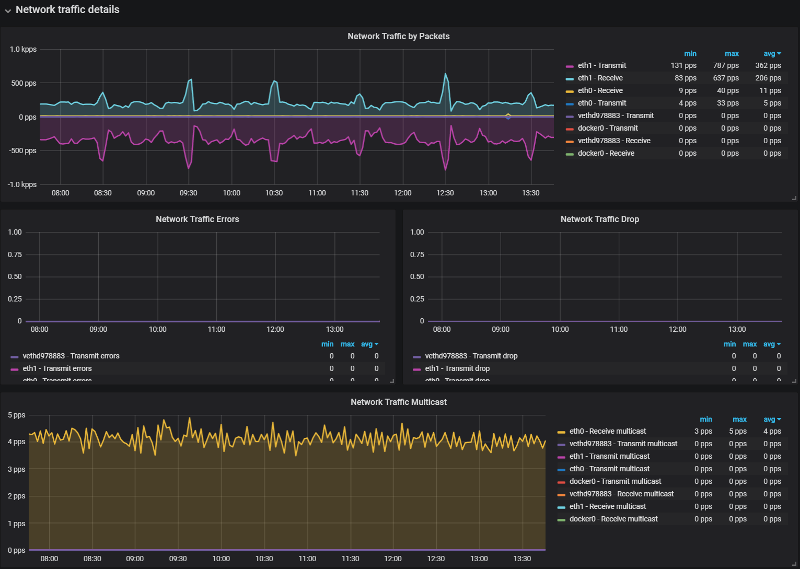This screenshot has height=569, width=800.
Task: Collapse the Network traffic details row chevron
Action: [8, 10]
